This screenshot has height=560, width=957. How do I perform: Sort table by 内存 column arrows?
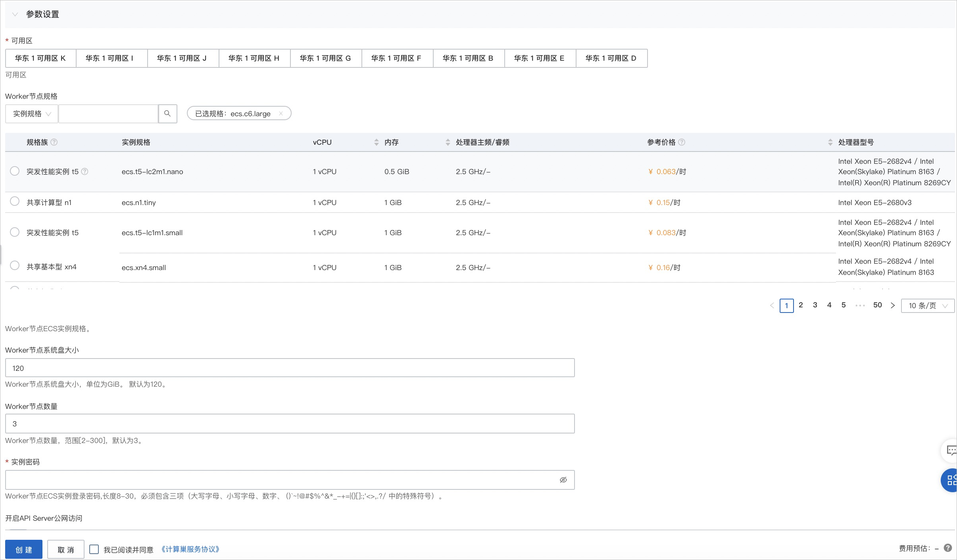448,142
